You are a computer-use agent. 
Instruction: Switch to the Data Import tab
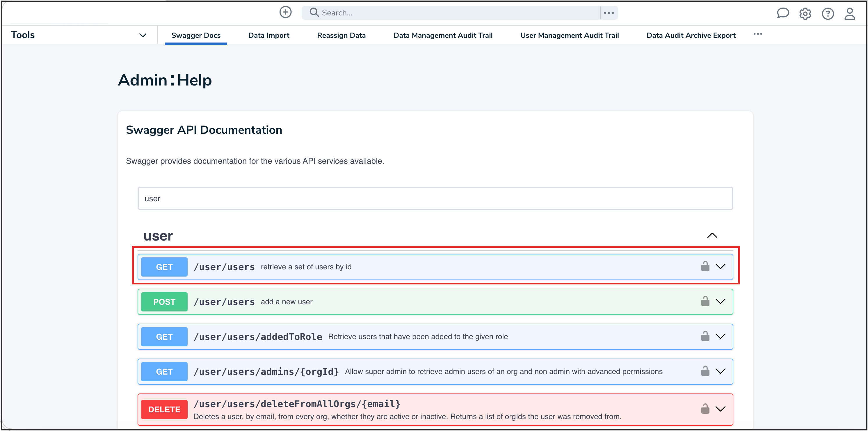(x=268, y=35)
